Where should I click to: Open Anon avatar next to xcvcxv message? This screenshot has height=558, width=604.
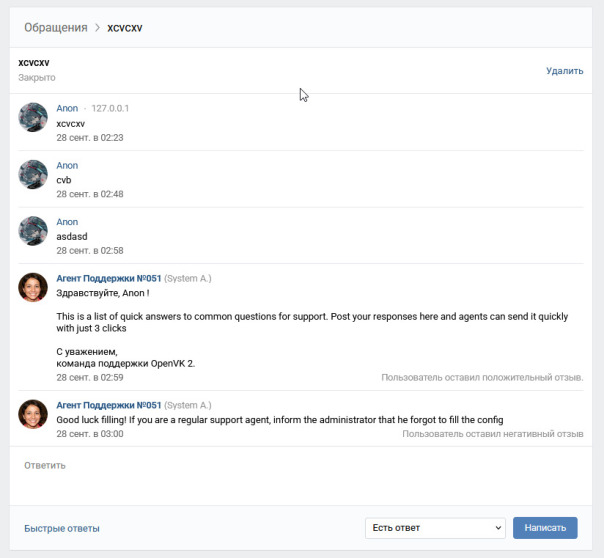click(33, 117)
